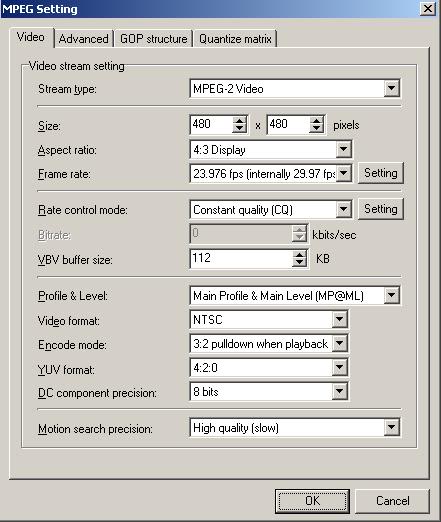Open the YUV format dropdown

[x=339, y=367]
